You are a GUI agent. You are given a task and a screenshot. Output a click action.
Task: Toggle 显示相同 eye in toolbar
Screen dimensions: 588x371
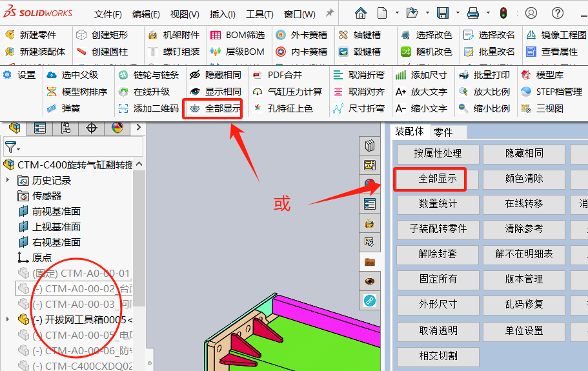pyautogui.click(x=215, y=92)
